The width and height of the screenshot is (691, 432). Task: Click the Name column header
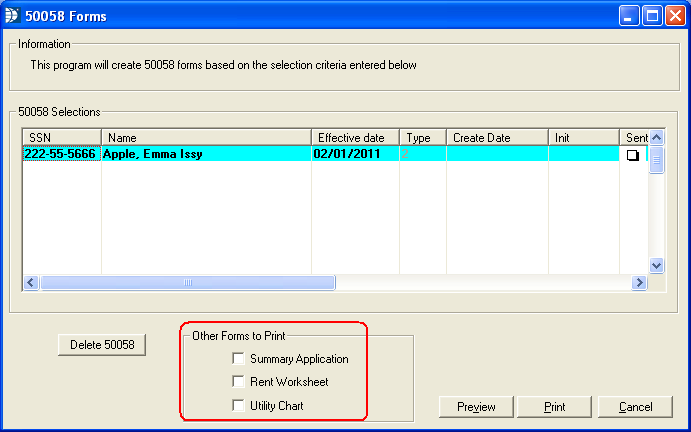[x=205, y=137]
